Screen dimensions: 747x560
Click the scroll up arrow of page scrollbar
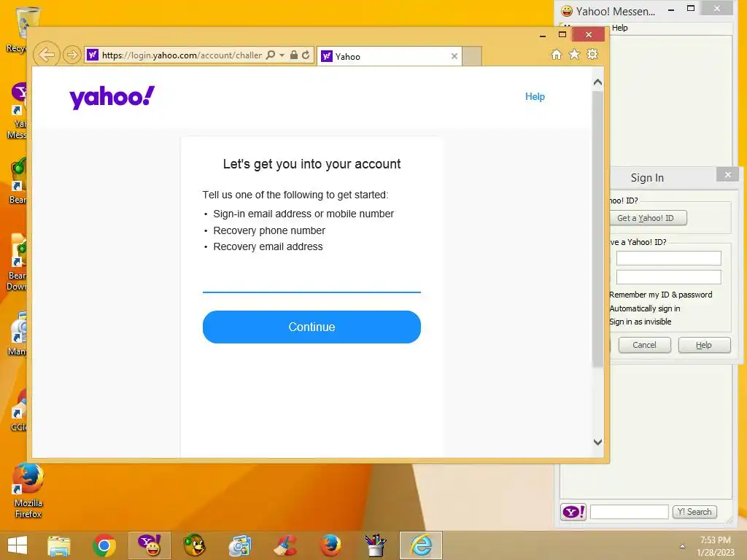(x=598, y=82)
